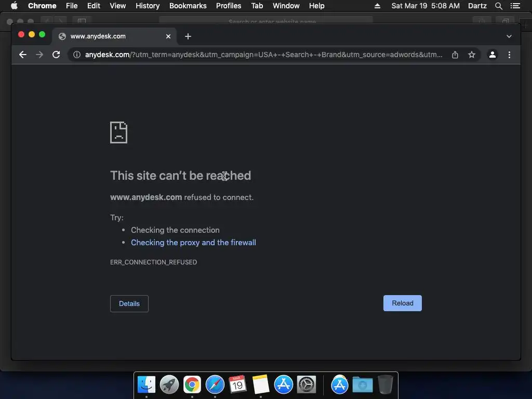Open Calendar showing 19 in Dock

click(x=237, y=384)
